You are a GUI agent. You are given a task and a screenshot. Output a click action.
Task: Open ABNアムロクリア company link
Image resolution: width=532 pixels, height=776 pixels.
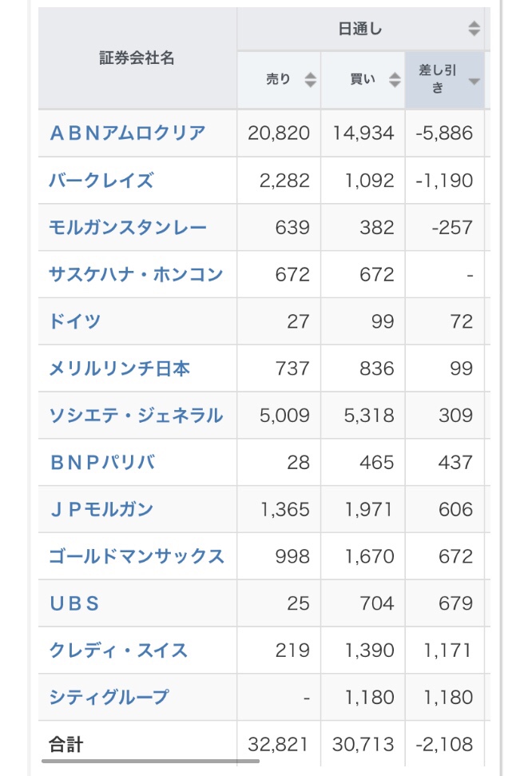pyautogui.click(x=128, y=133)
